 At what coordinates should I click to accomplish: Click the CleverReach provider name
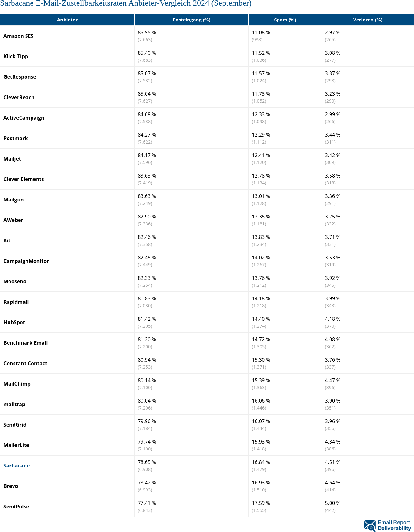pos(19,97)
